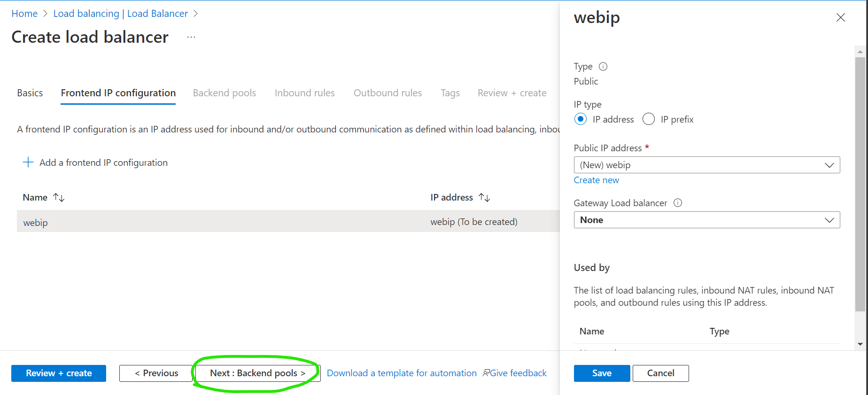
Task: Select the IP address radio button
Action: click(x=581, y=119)
